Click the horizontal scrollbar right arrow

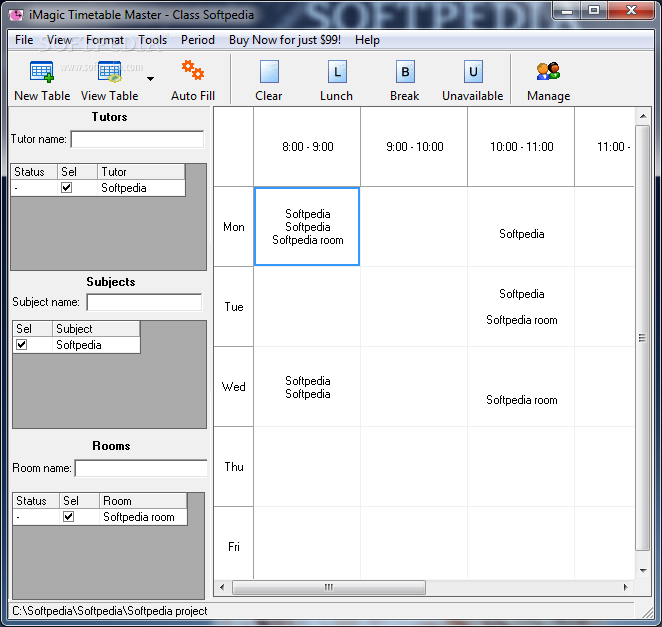tap(626, 587)
